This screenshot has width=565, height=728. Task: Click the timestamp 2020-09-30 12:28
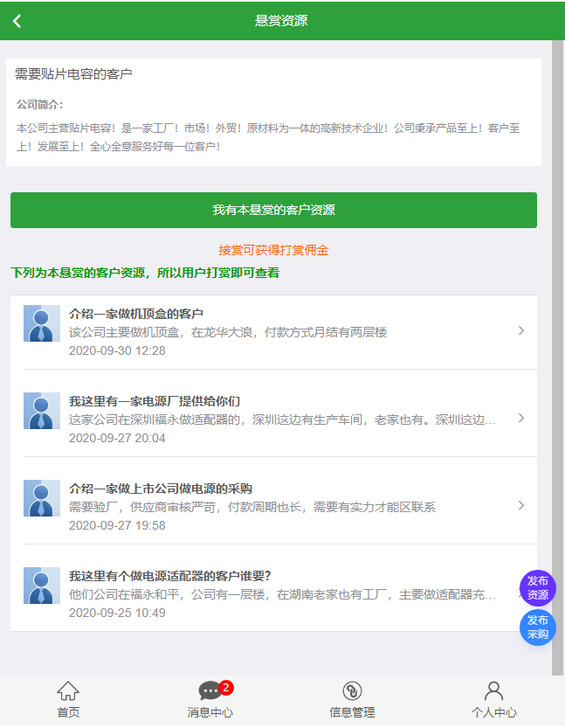click(117, 350)
